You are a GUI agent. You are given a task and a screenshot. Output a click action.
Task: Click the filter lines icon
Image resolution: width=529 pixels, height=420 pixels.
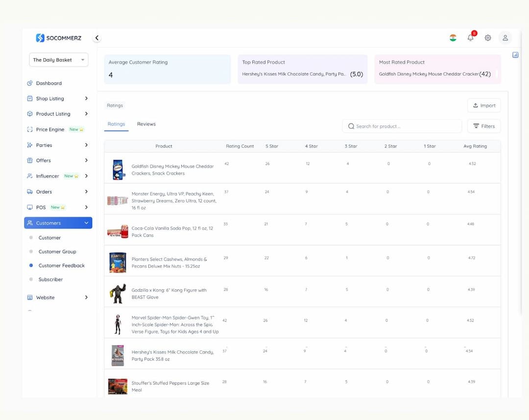pyautogui.click(x=476, y=126)
